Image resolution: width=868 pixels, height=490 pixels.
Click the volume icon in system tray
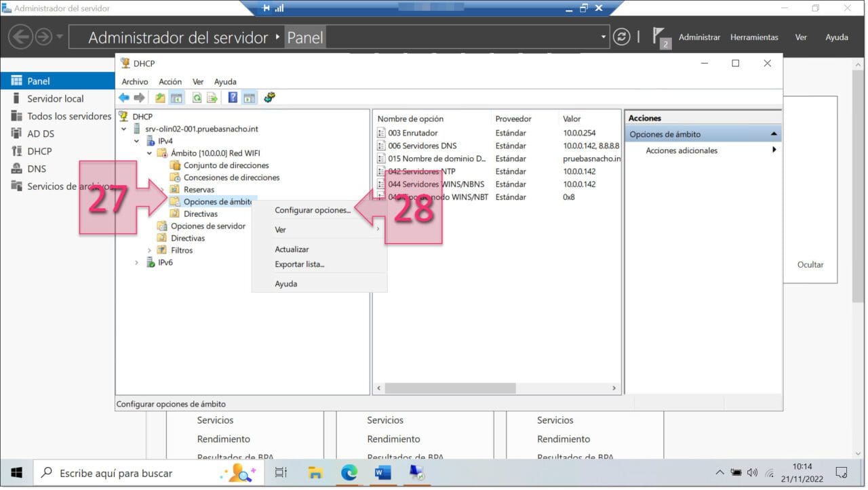click(x=752, y=472)
